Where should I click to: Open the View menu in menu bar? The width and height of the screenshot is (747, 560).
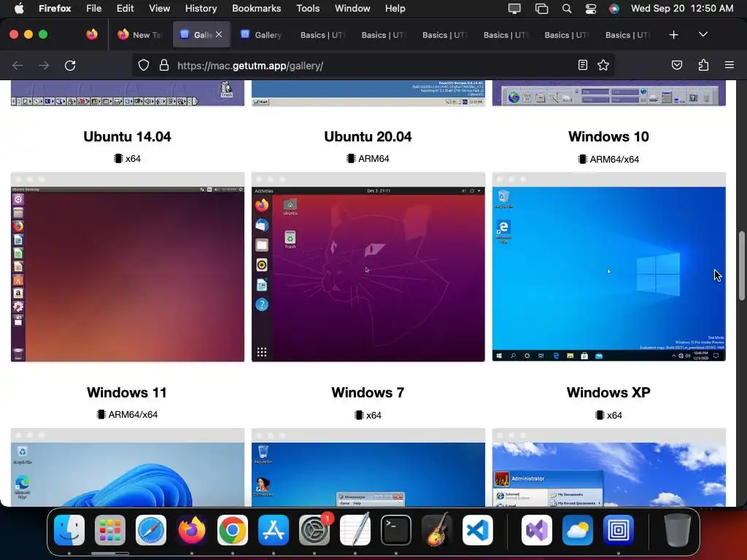[159, 8]
